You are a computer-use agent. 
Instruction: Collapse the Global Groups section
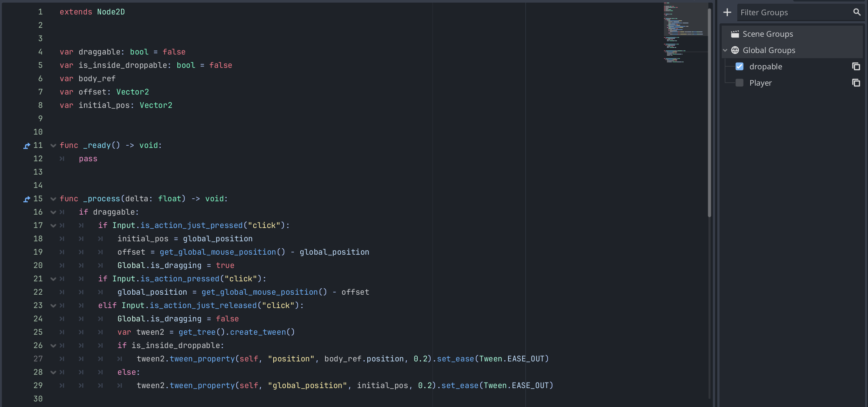[x=725, y=50]
